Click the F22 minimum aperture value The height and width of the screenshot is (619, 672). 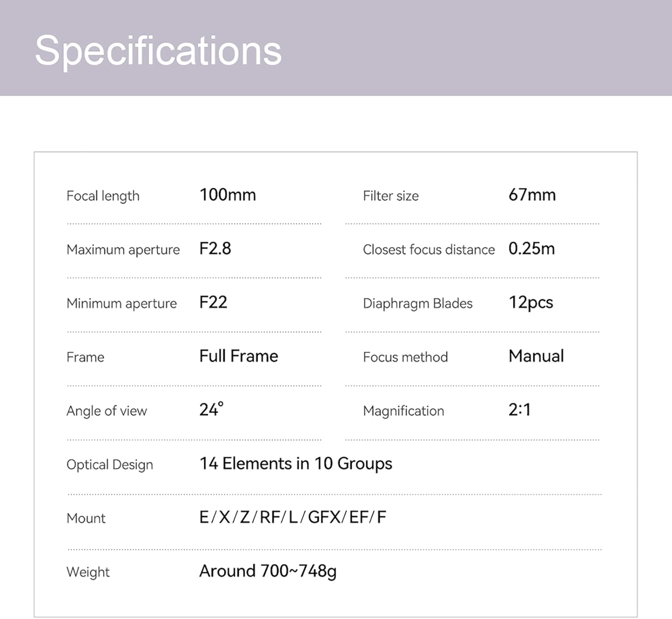point(213,302)
